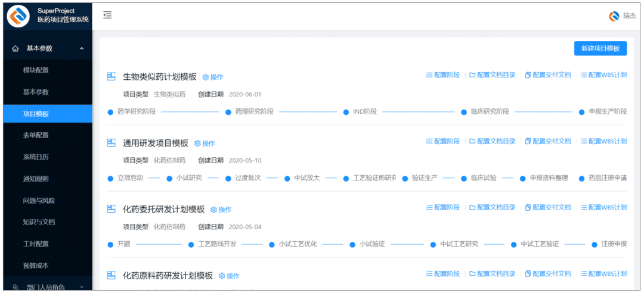Click 配置交付文档 for 化药委托研发计划模板

click(x=549, y=208)
